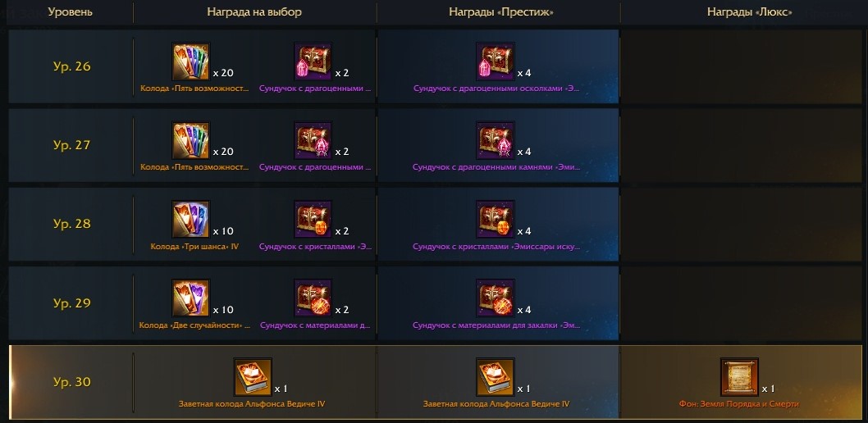Select level 30 choice Альфонса Ведиче book icon

coord(253,377)
